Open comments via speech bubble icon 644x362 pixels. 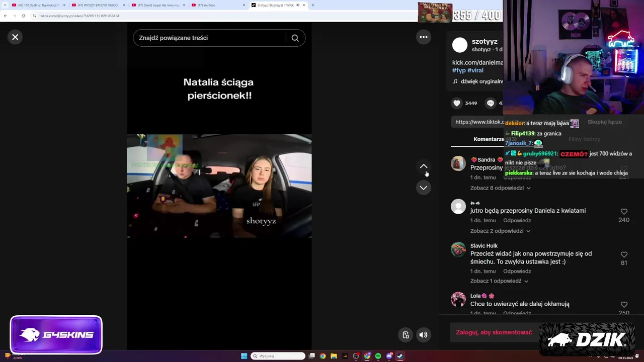click(490, 103)
